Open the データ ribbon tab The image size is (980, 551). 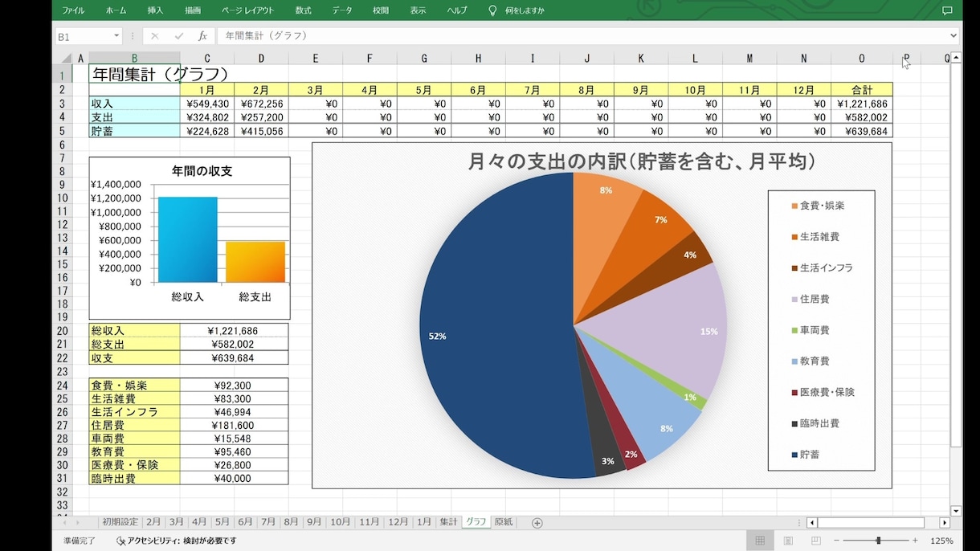click(x=342, y=10)
